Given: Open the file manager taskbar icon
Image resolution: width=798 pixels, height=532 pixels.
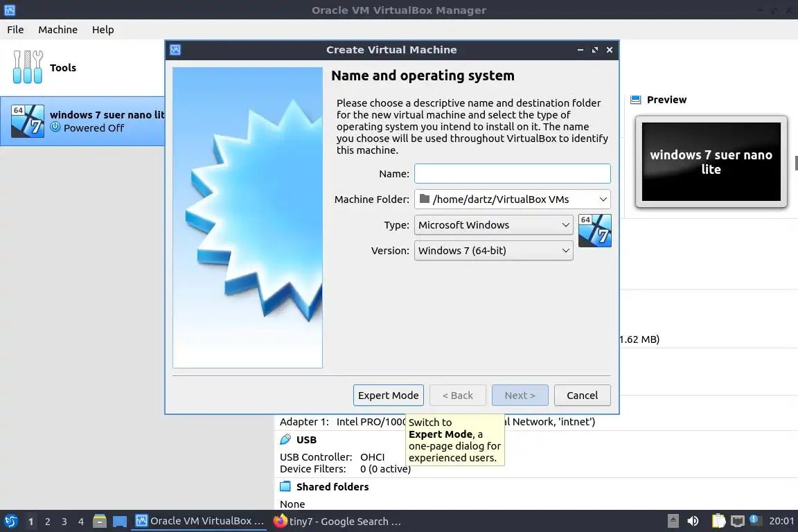Looking at the screenshot, I should [x=100, y=522].
